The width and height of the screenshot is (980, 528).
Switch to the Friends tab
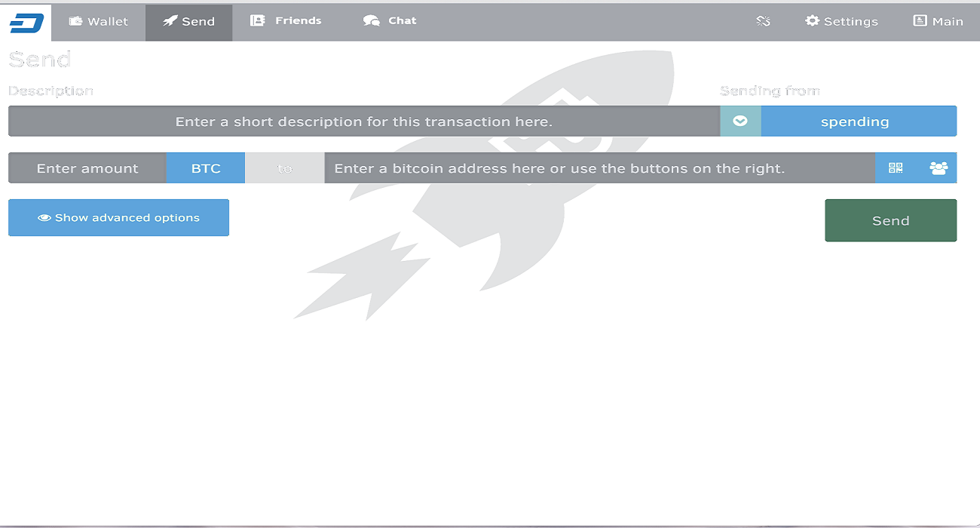pyautogui.click(x=286, y=21)
